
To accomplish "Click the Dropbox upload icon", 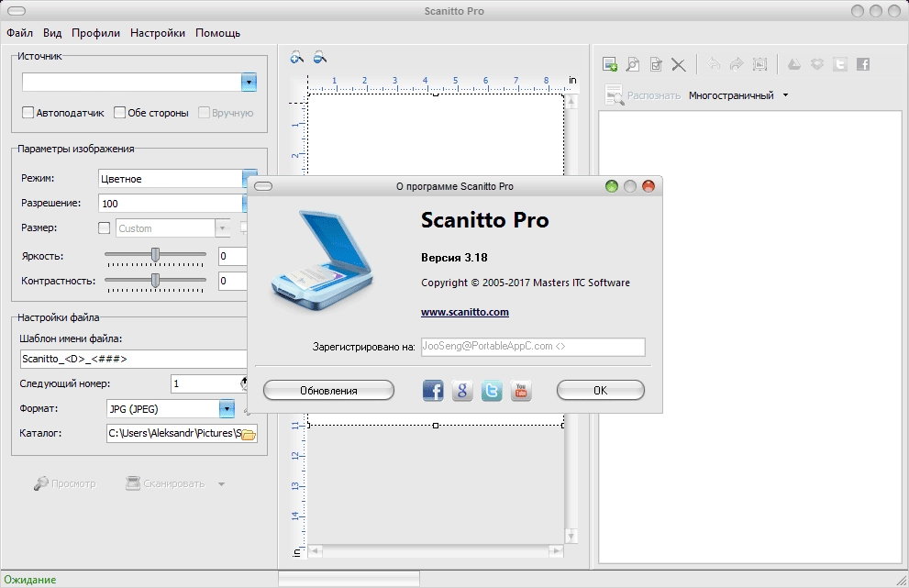I will [817, 64].
